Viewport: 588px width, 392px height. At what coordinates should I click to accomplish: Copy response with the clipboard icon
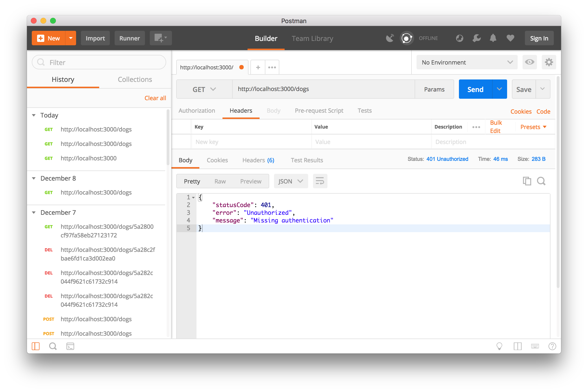click(527, 181)
